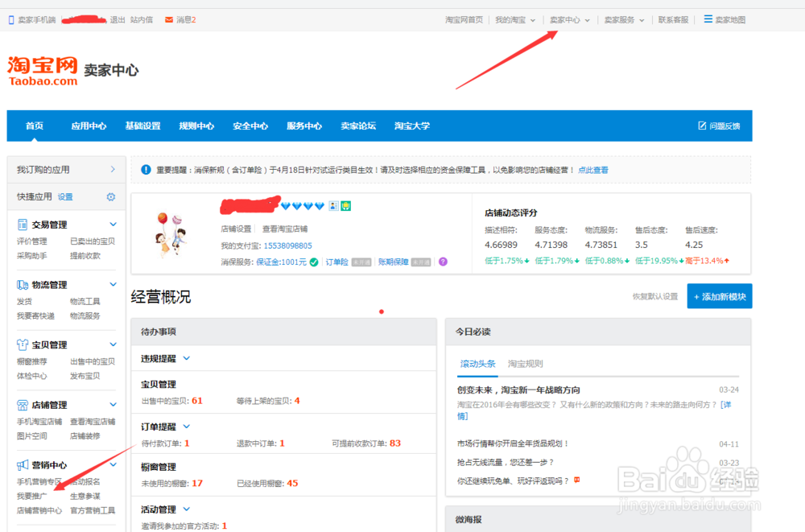Switch to 淘宝规则 tab
This screenshot has width=805, height=532.
(x=525, y=364)
